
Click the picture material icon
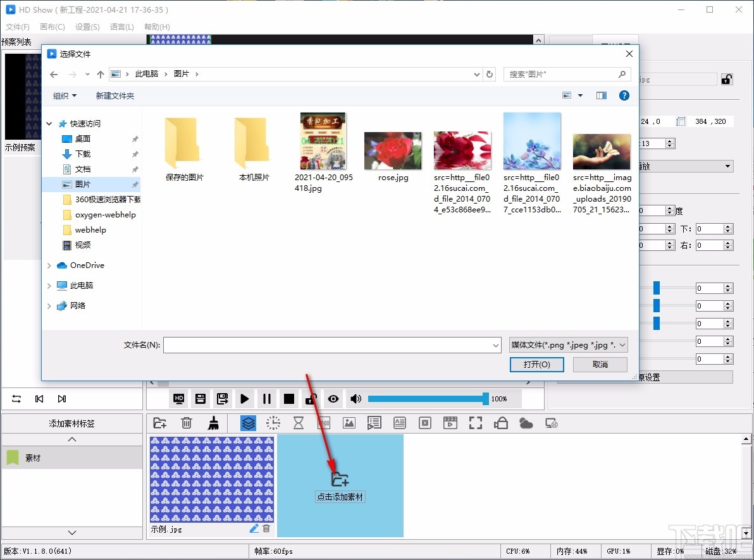pyautogui.click(x=349, y=423)
